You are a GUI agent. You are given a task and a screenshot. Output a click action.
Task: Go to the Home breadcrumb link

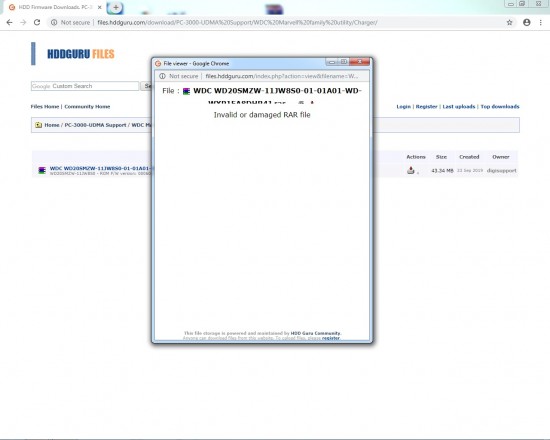[x=52, y=125]
